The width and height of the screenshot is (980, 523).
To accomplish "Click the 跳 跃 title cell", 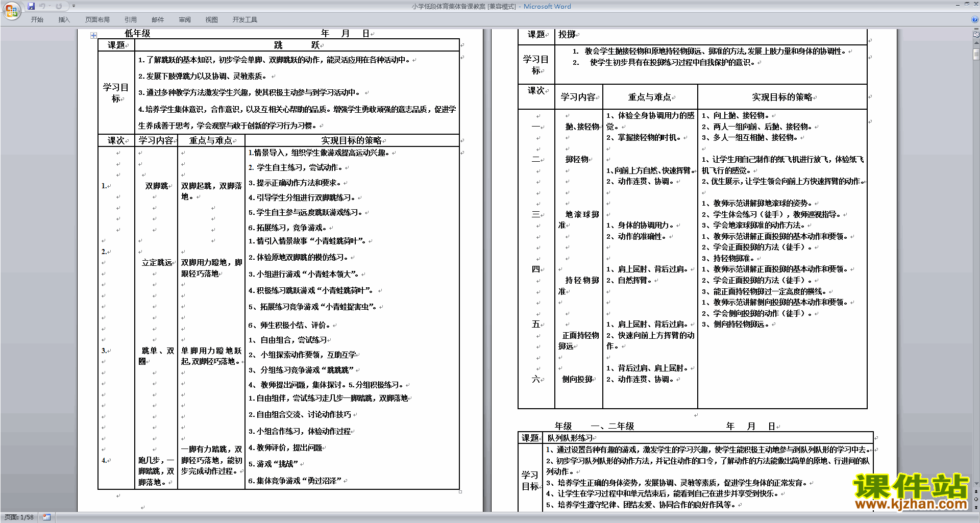I will tap(297, 45).
